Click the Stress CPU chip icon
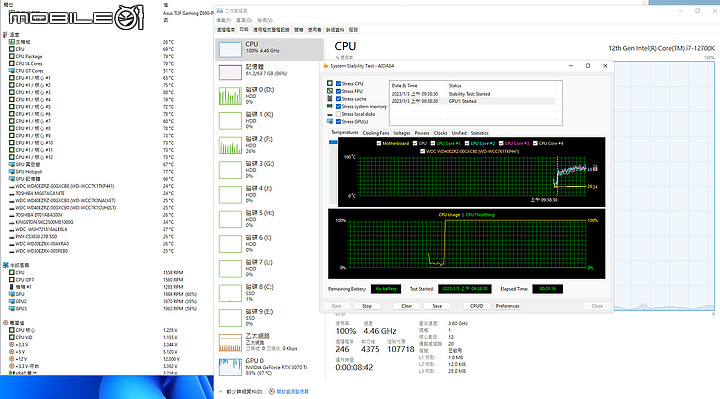Image resolution: width=720 pixels, height=399 pixels. (330, 83)
